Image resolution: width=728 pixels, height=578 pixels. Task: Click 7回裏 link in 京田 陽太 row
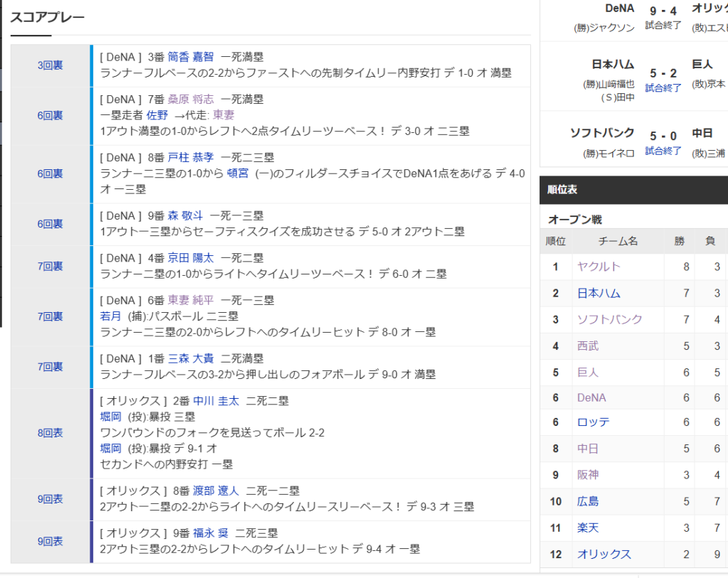(50, 266)
